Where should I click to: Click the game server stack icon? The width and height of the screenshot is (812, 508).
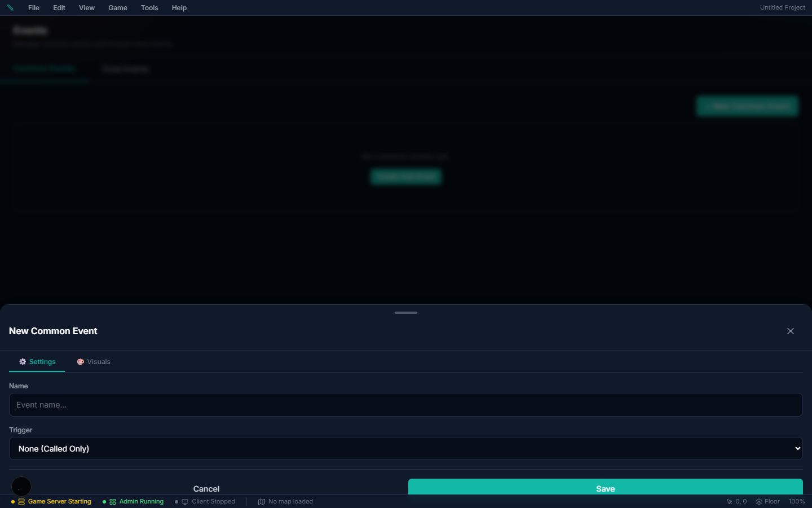pos(21,502)
